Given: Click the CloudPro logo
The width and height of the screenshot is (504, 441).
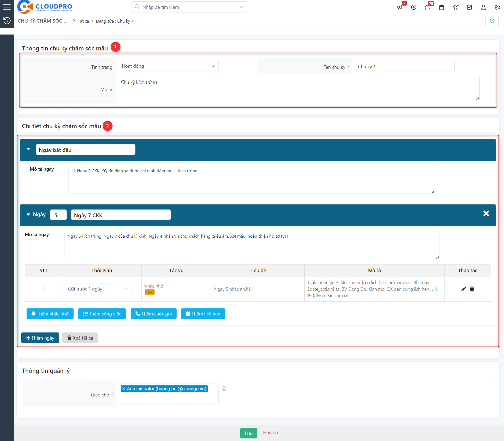Looking at the screenshot, I should tap(45, 7).
